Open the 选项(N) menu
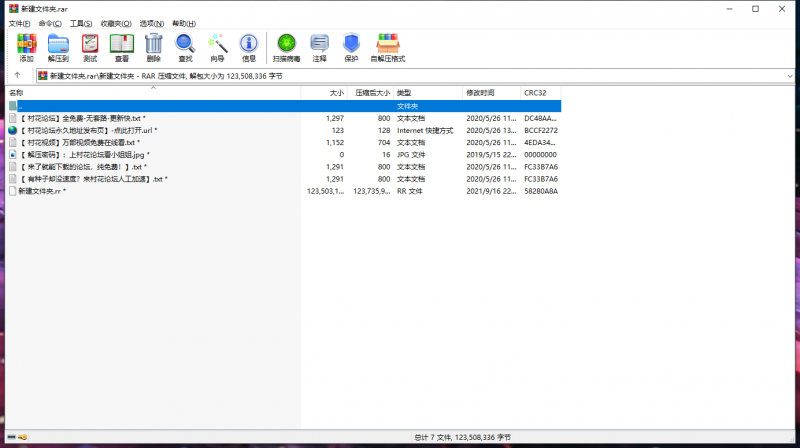Image resolution: width=800 pixels, height=448 pixels. click(x=152, y=22)
